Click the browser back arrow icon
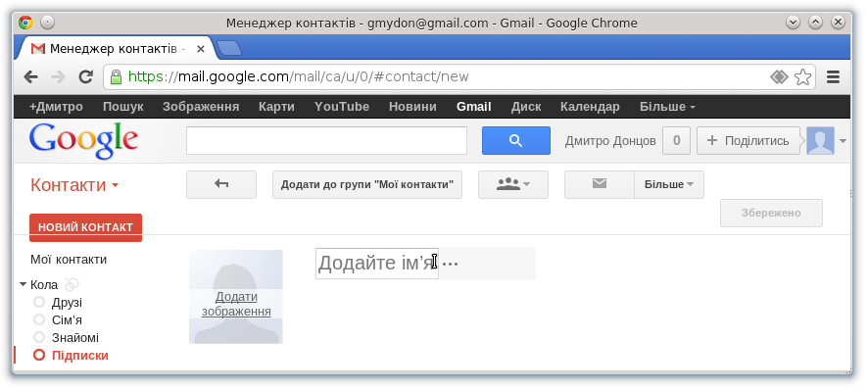Viewport: 868px width, 390px height. click(30, 77)
